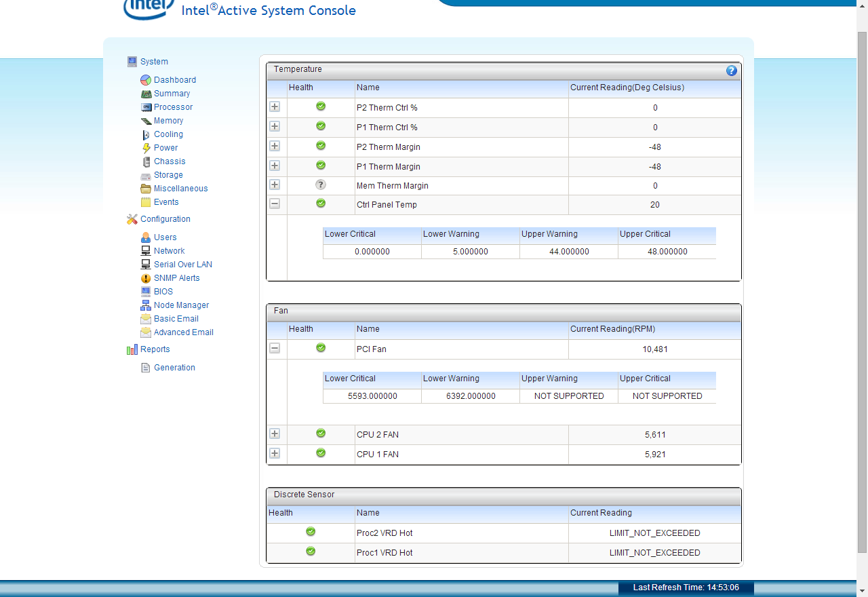Open the Storage menu item
This screenshot has width=868, height=597.
168,175
